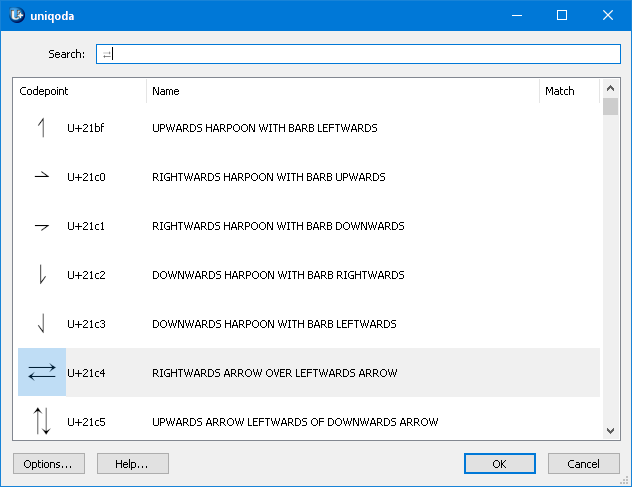Viewport: 632px width, 487px height.
Task: Focus the Search text field
Action: (x=358, y=54)
